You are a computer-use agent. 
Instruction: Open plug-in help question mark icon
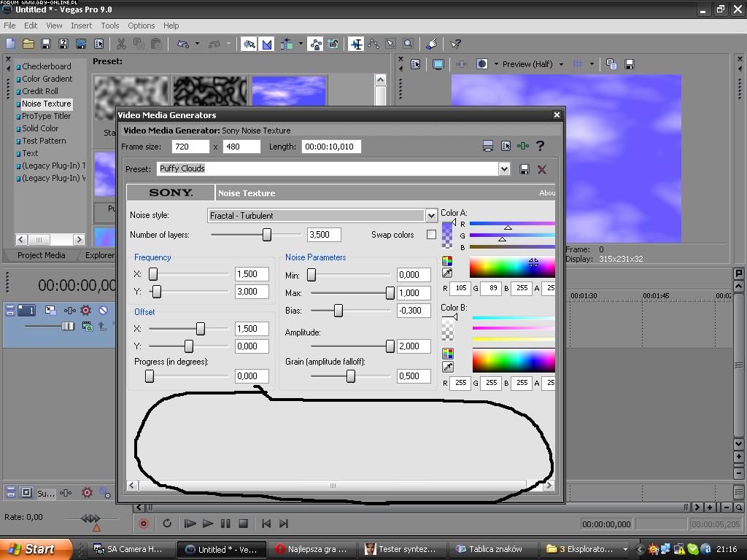point(540,146)
